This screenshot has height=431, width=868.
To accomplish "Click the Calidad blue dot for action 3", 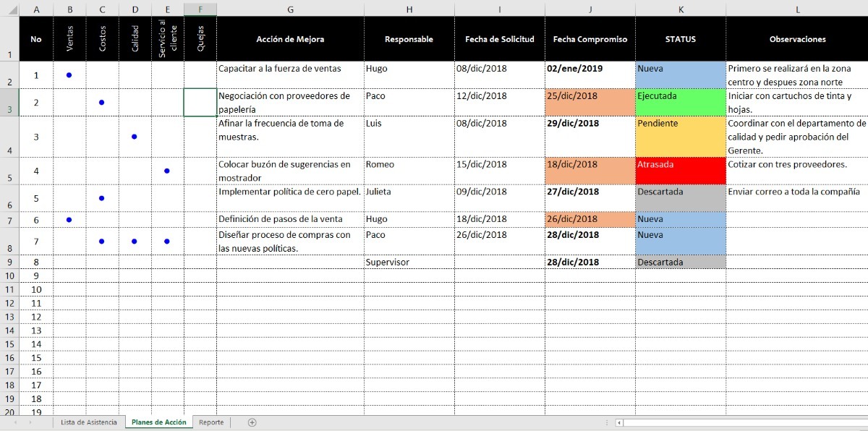I will 135,137.
